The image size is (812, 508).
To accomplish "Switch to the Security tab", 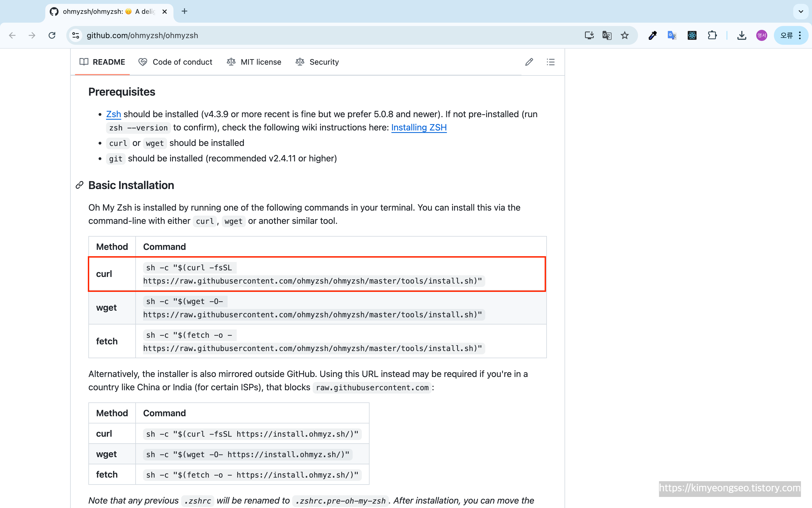I will click(317, 62).
